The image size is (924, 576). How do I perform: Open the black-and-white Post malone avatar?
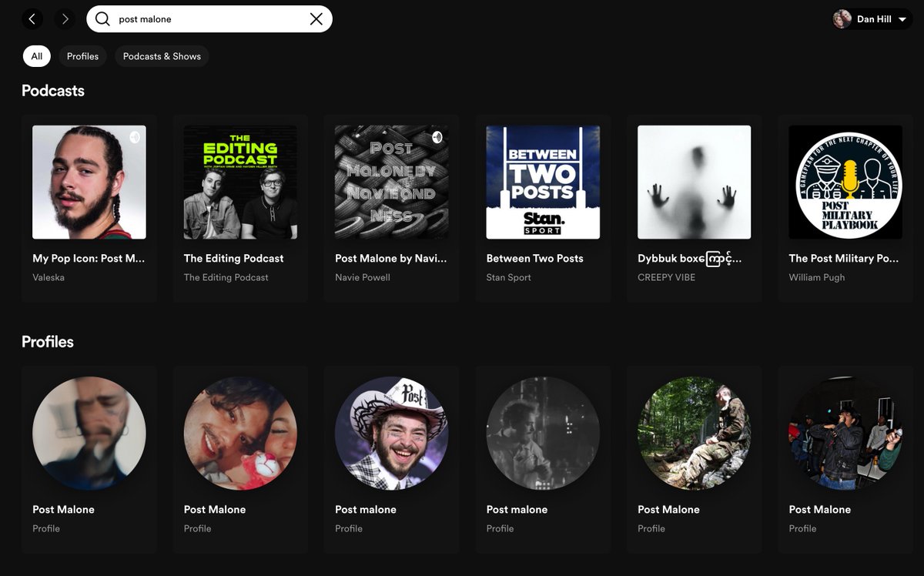tap(543, 434)
